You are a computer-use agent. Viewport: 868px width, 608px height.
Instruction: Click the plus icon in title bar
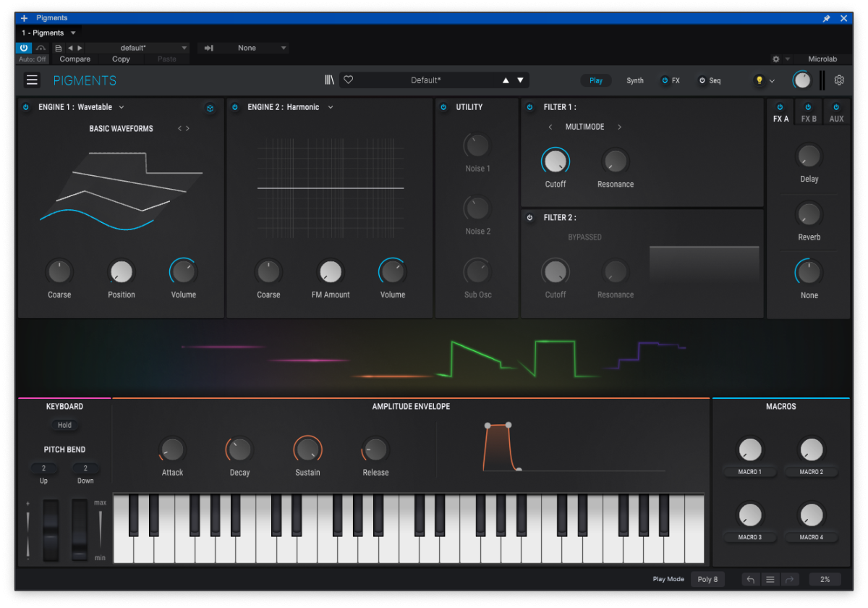[x=24, y=18]
